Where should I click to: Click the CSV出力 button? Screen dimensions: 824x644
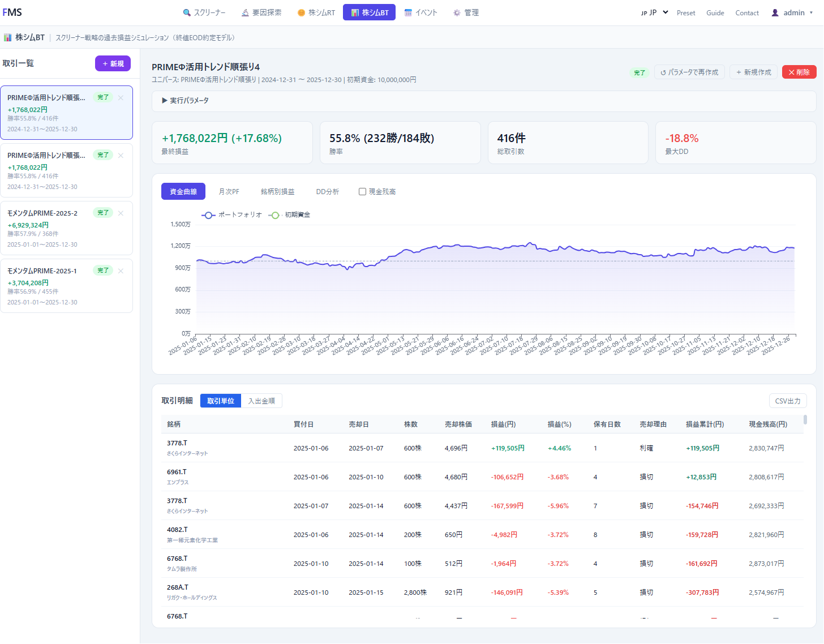(788, 401)
